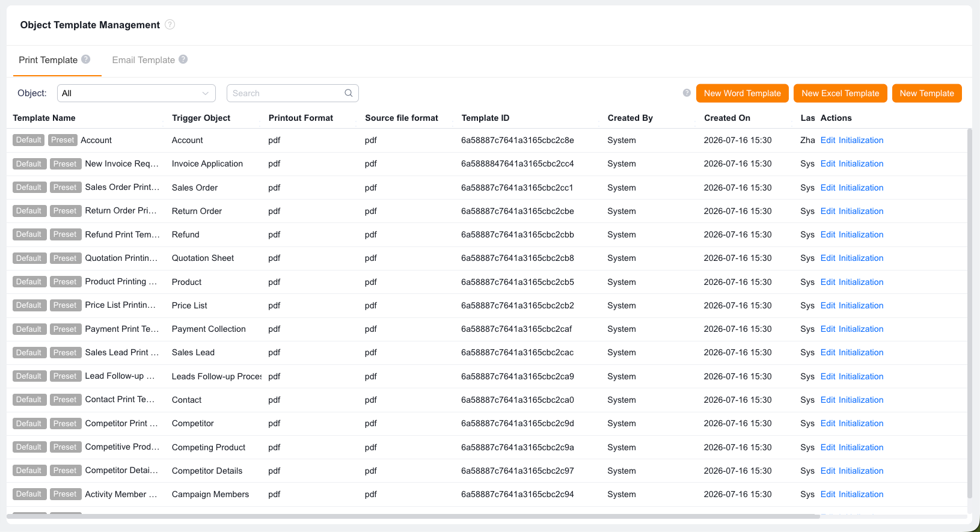Click the Created On column header
980x532 pixels.
727,118
